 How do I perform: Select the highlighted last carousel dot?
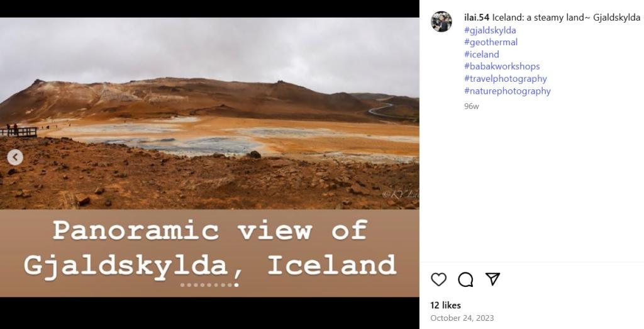pos(236,284)
